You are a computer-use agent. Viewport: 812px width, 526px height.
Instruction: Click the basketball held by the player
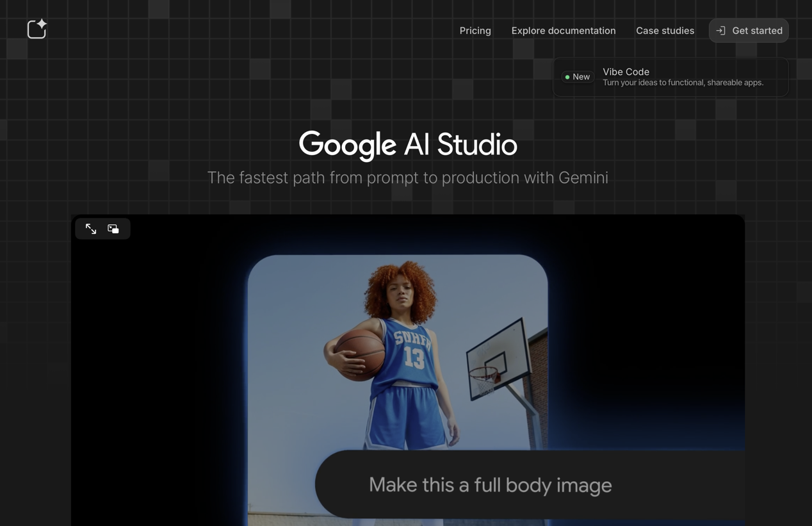pyautogui.click(x=360, y=354)
